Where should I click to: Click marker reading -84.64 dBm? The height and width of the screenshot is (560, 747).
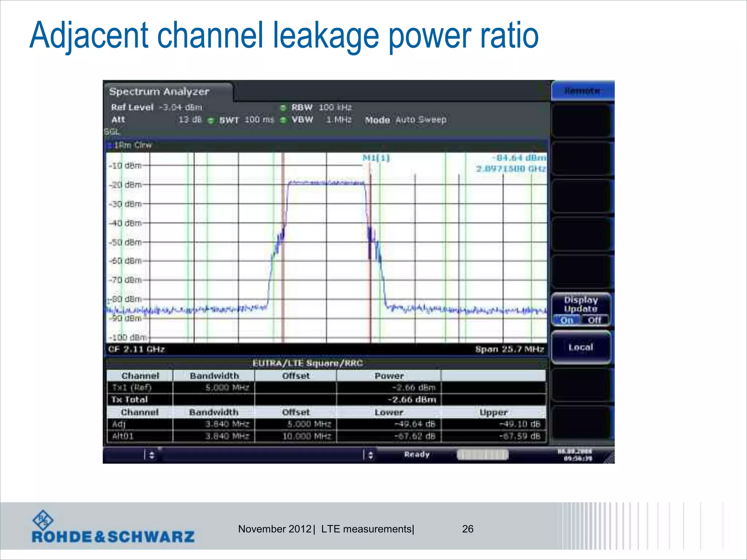tap(519, 157)
